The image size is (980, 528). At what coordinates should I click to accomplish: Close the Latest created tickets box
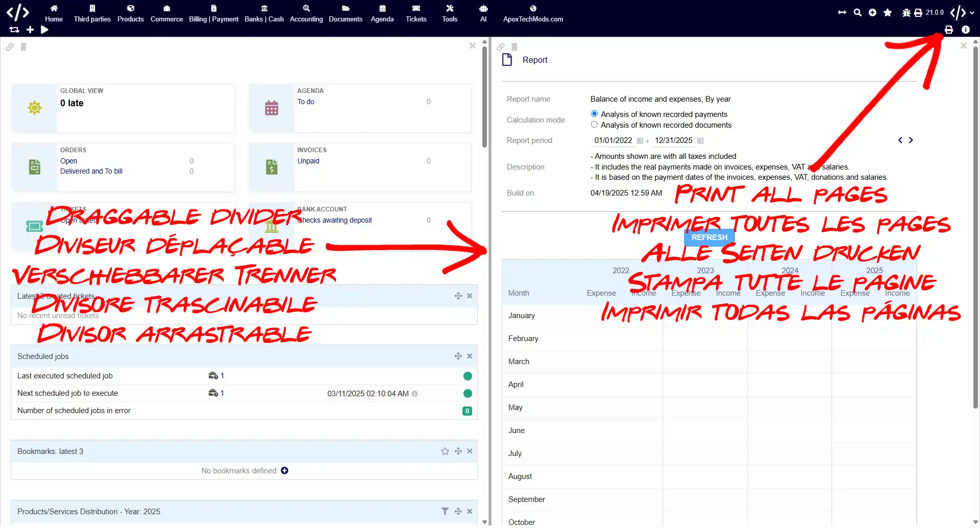470,296
